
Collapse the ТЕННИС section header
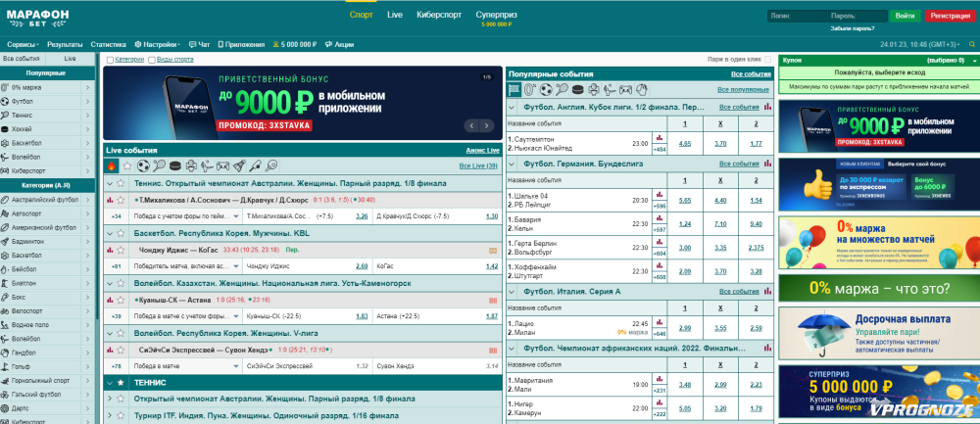[x=110, y=382]
